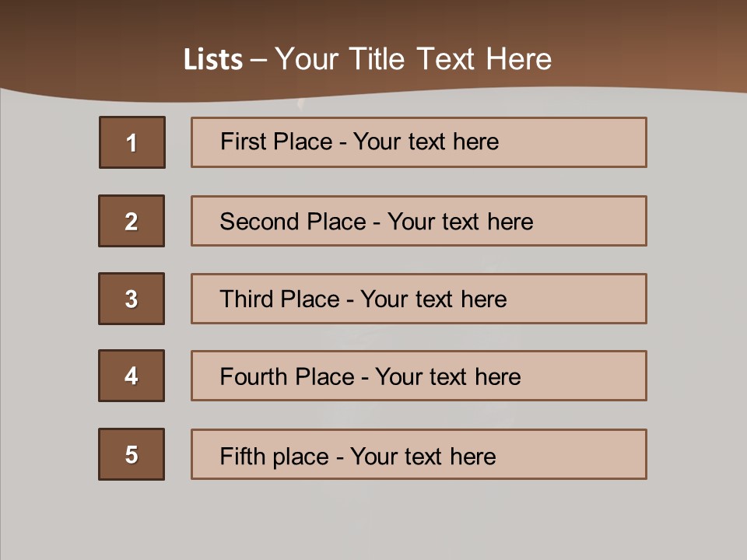Click the number 3 square
Screen dimensions: 747x560
point(132,299)
